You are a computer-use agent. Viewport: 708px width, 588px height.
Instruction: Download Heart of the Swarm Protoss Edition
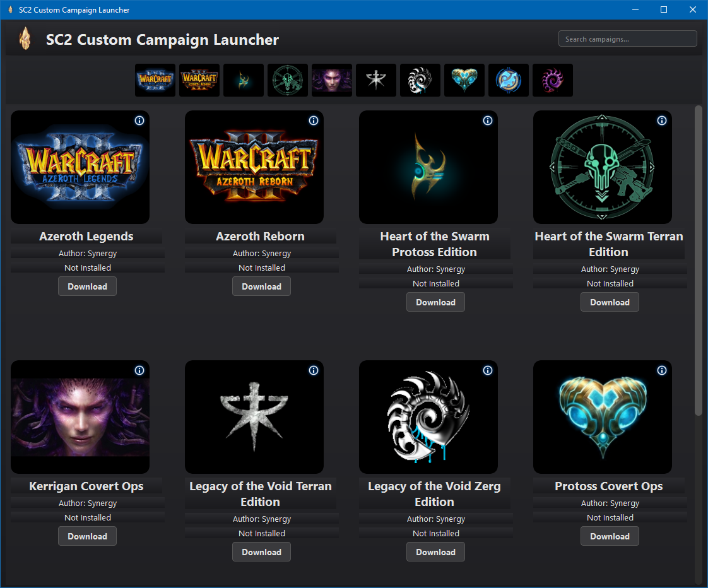point(435,302)
